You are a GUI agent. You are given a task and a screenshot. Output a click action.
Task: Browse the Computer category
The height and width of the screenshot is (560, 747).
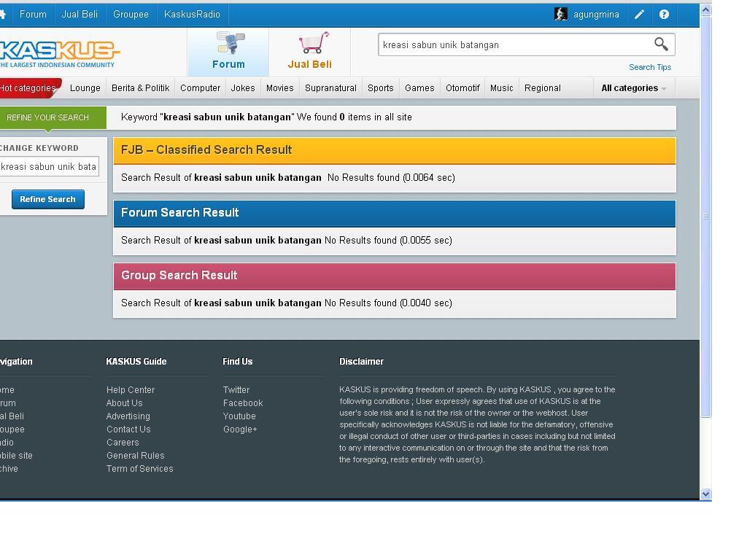pos(200,88)
